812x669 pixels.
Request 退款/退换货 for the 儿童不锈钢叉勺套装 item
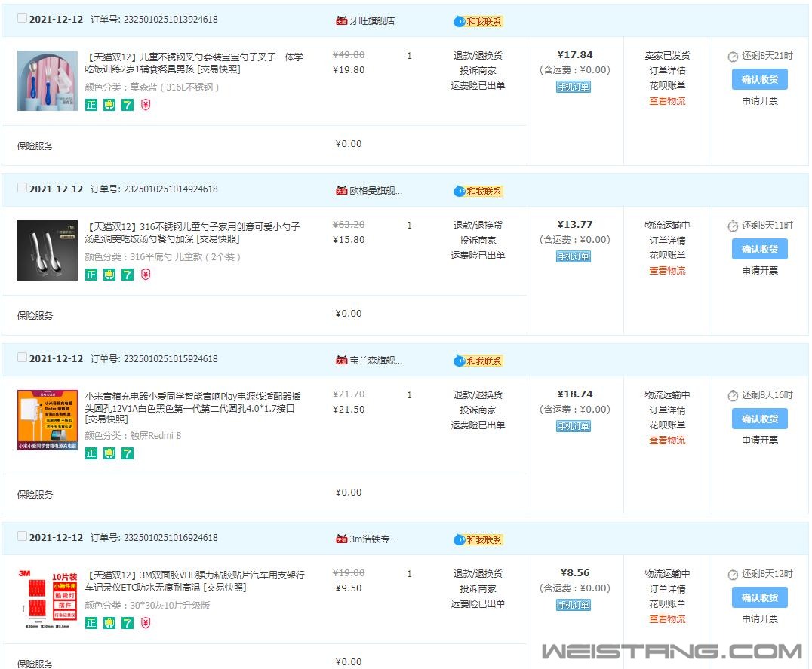coord(478,55)
